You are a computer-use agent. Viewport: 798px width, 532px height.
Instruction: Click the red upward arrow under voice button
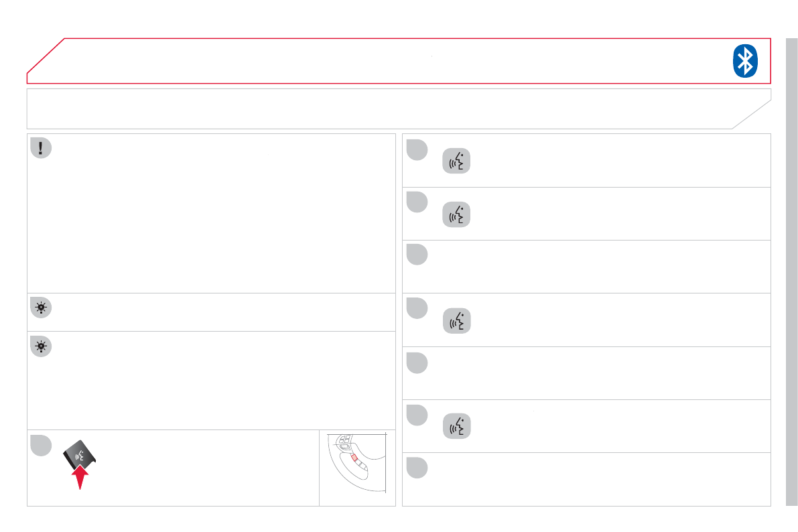(x=80, y=478)
